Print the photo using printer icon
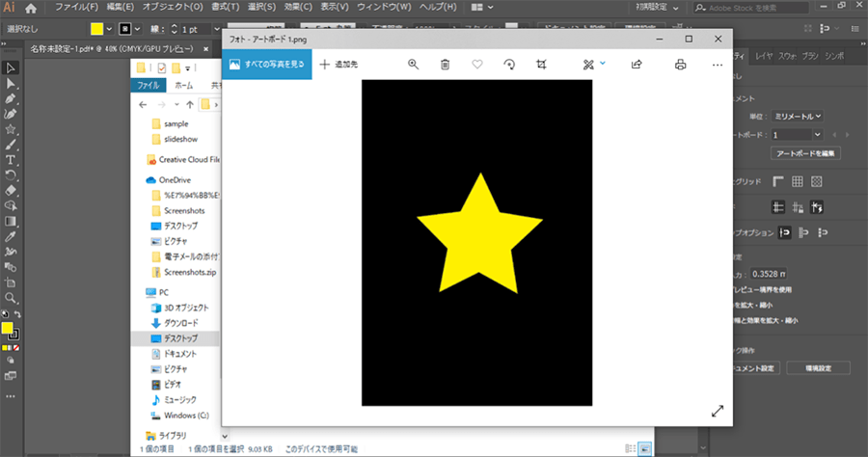Image resolution: width=868 pixels, height=457 pixels. pyautogui.click(x=681, y=65)
